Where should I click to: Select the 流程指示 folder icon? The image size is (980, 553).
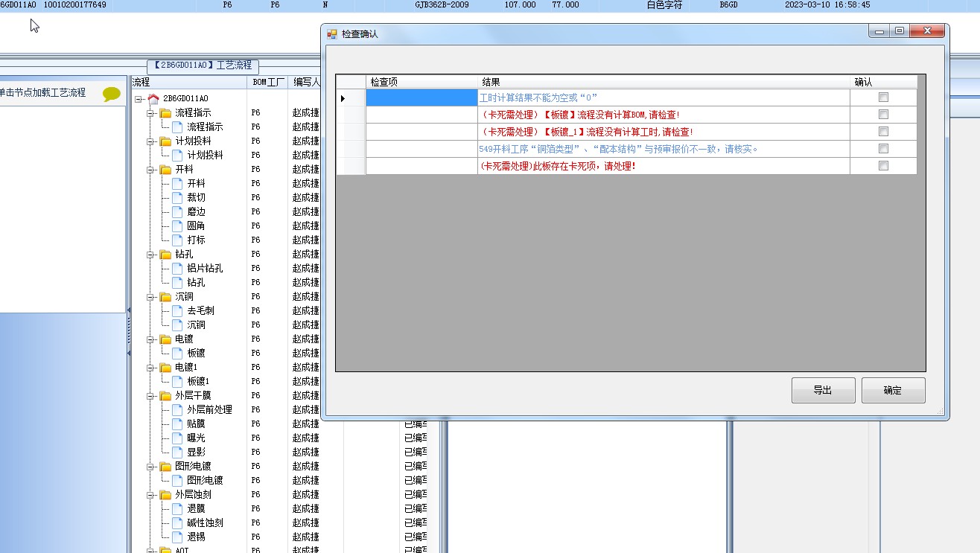pos(165,112)
